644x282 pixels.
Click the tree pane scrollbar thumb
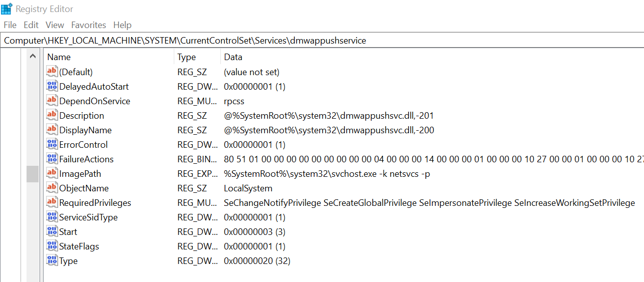(33, 174)
